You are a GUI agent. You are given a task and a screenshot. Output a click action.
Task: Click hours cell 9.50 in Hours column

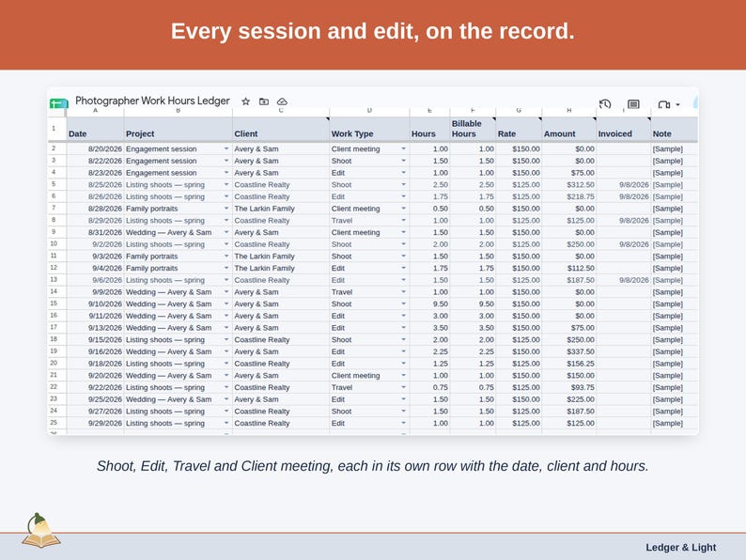click(429, 304)
